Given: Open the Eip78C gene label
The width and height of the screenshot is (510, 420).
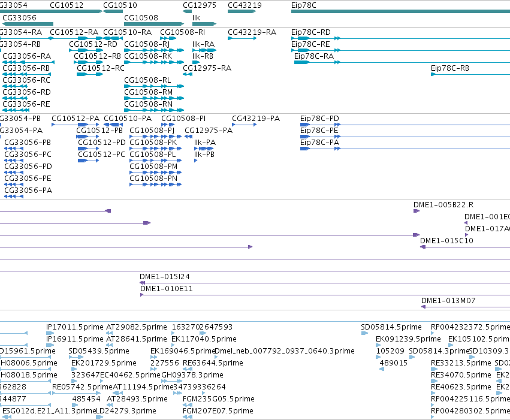Looking at the screenshot, I should pos(303,5).
